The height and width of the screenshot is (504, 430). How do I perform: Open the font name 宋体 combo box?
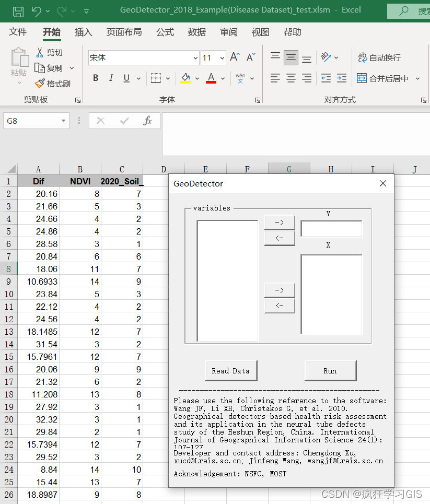[144, 58]
